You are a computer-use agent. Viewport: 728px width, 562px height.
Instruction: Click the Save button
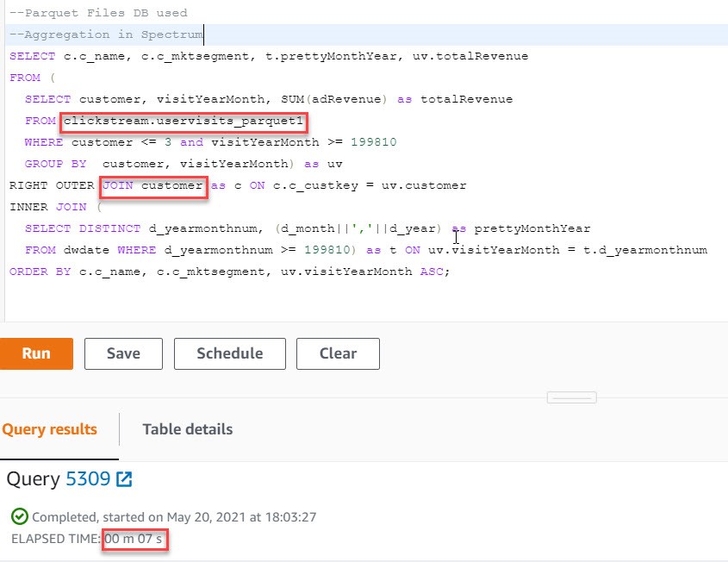click(123, 353)
